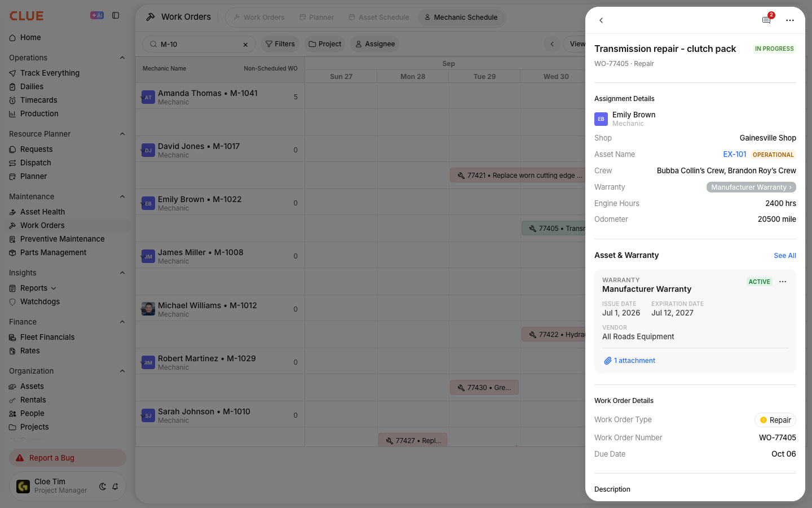Expand the Reports dropdown

point(54,288)
